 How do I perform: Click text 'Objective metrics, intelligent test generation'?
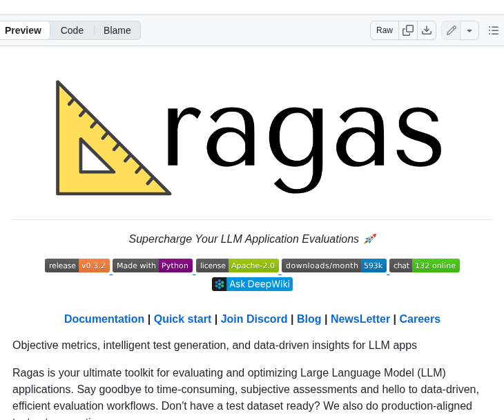pos(121,346)
